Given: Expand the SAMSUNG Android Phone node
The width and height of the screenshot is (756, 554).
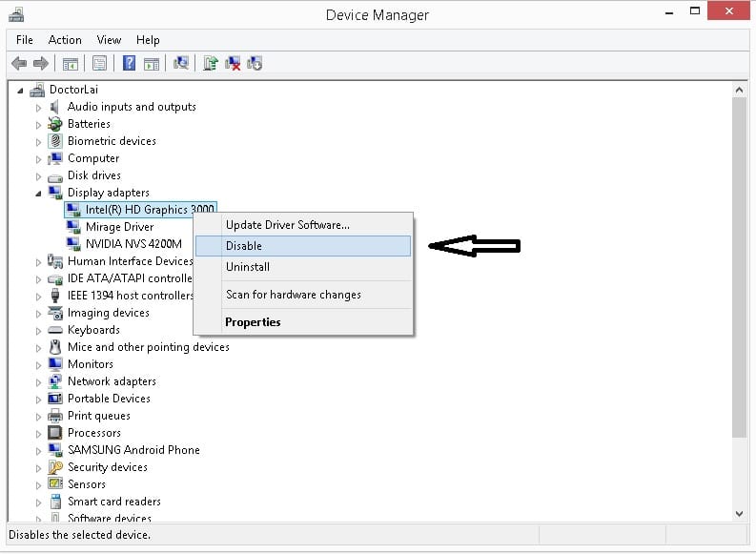Looking at the screenshot, I should pos(38,451).
